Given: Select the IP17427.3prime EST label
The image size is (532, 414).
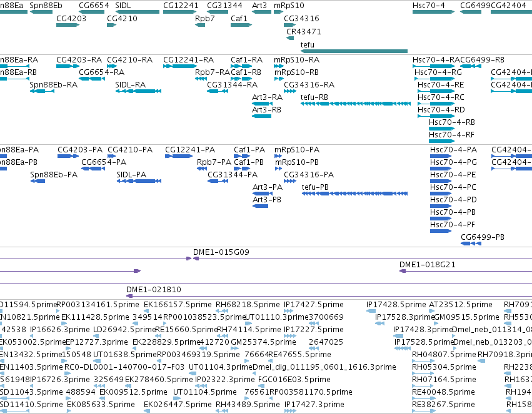Looking at the screenshot, I should [314, 405].
